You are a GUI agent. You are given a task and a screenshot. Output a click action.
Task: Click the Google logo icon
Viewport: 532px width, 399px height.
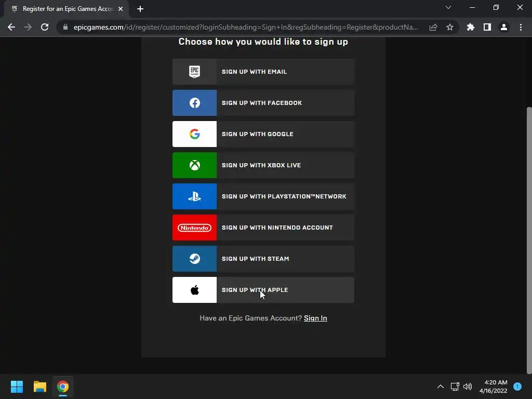point(194,134)
